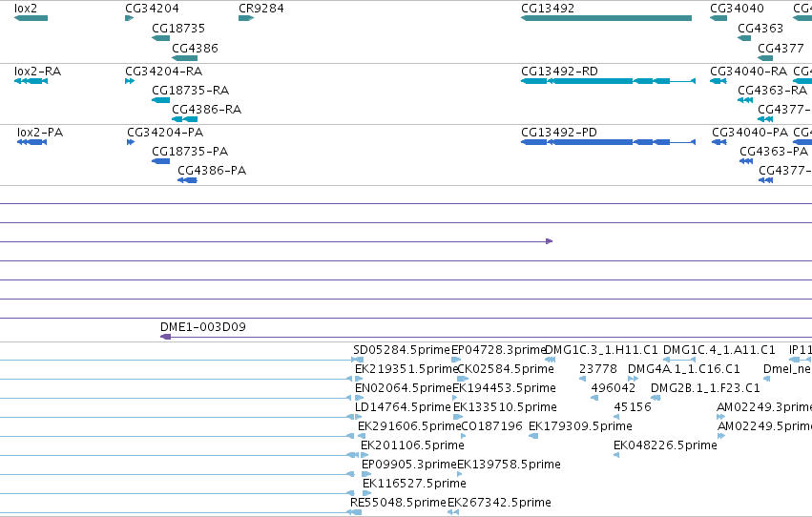The height and width of the screenshot is (517, 812).
Task: Select the EK267342.5prime EST label
Action: 499,502
